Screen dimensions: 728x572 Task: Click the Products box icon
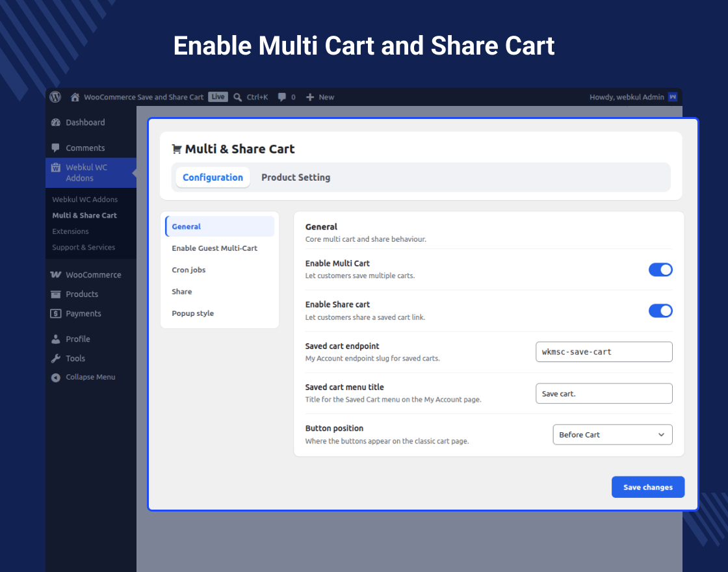click(56, 294)
